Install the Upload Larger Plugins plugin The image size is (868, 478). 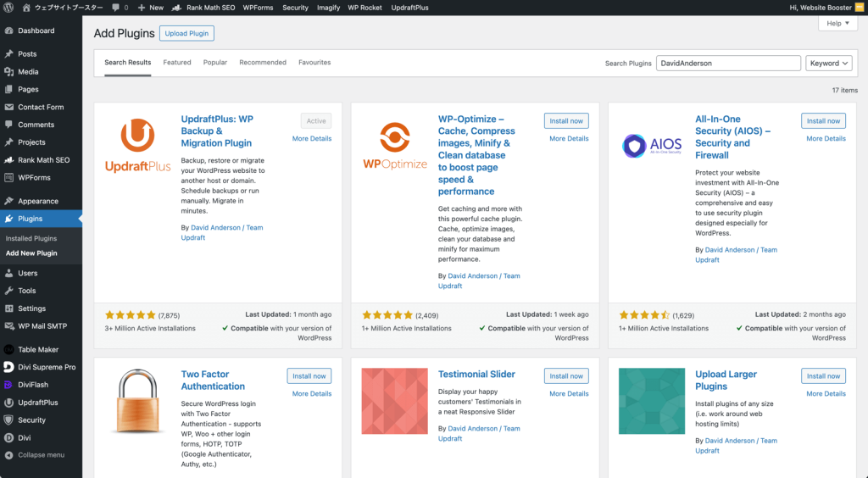coord(823,375)
